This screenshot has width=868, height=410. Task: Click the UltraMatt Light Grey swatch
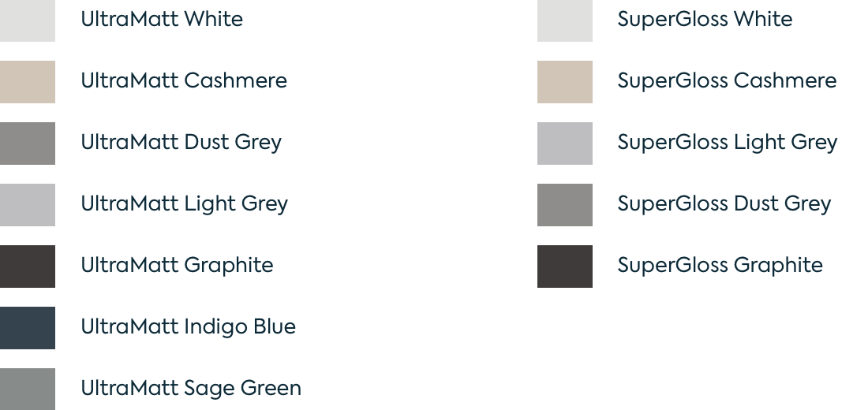pyautogui.click(x=28, y=205)
